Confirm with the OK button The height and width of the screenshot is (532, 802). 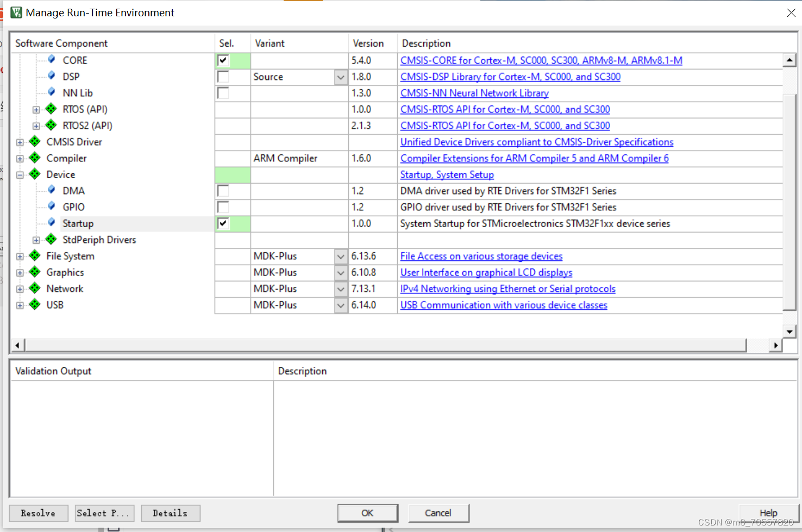point(368,513)
